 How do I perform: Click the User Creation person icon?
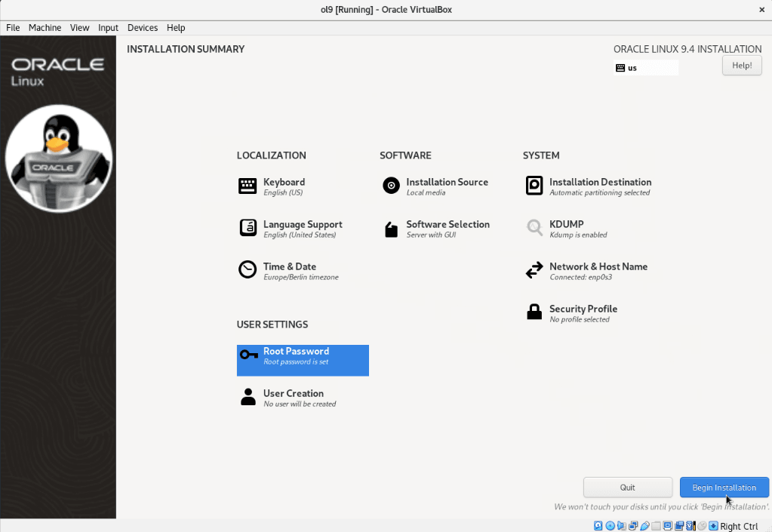(248, 397)
